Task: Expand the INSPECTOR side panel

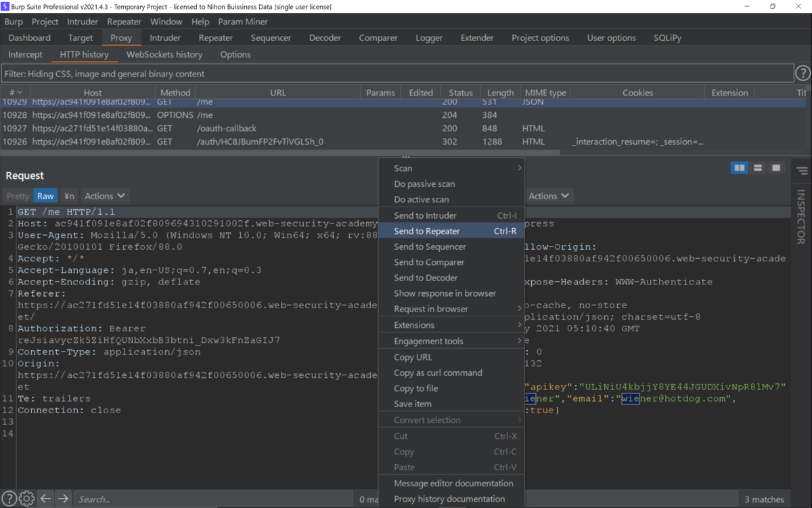Action: [801, 217]
